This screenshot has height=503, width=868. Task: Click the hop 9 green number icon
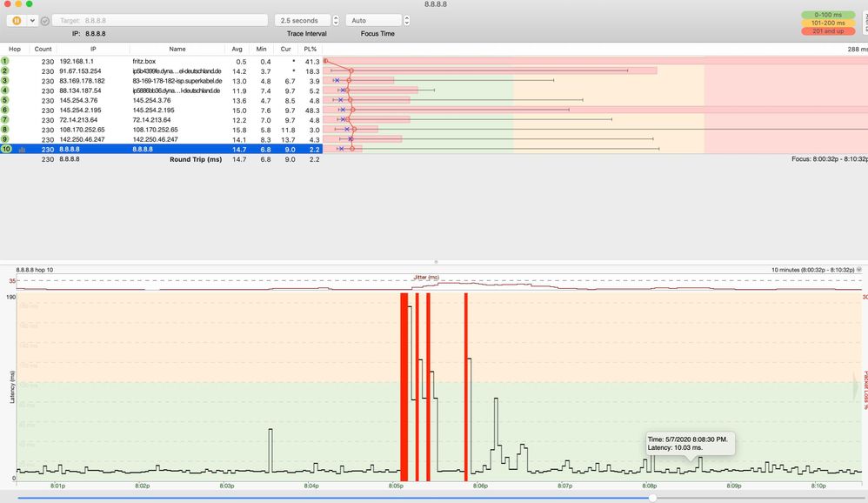5,139
